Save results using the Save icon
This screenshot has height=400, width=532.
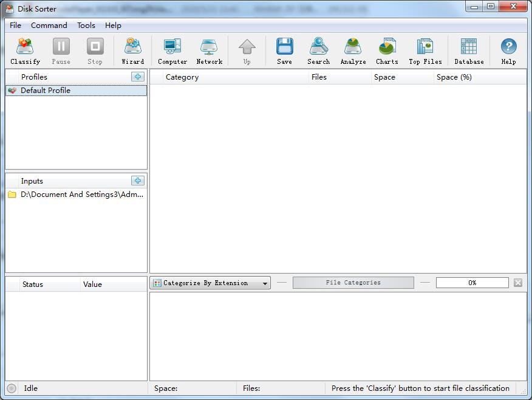coord(284,51)
